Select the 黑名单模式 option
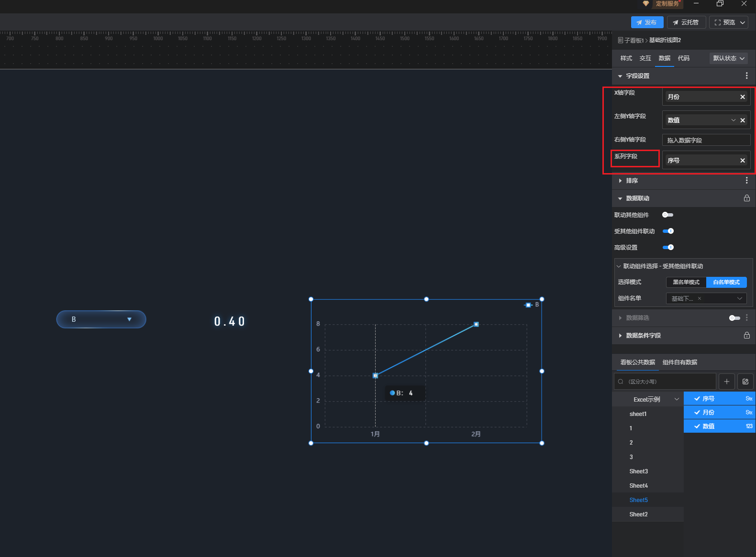756x557 pixels. click(x=686, y=283)
